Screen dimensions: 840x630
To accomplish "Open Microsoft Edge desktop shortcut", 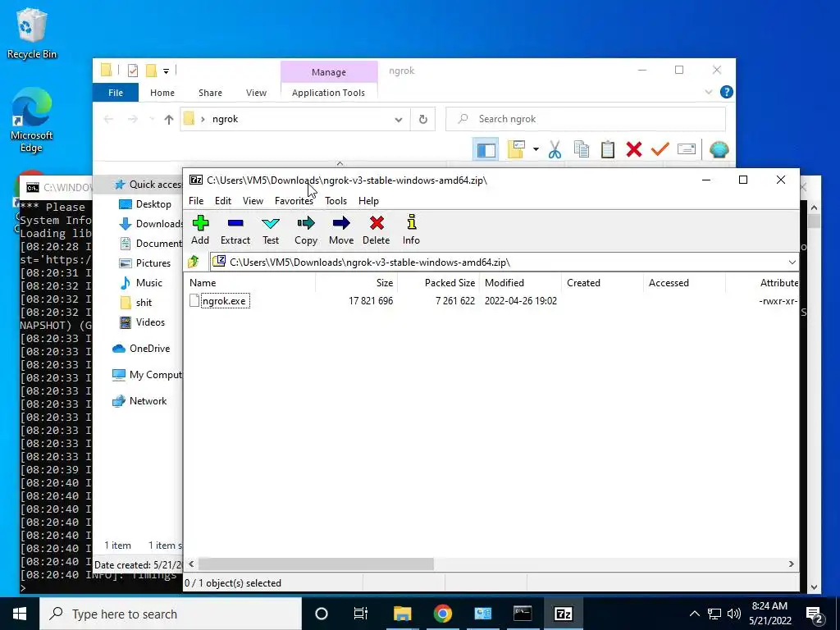I will click(32, 121).
